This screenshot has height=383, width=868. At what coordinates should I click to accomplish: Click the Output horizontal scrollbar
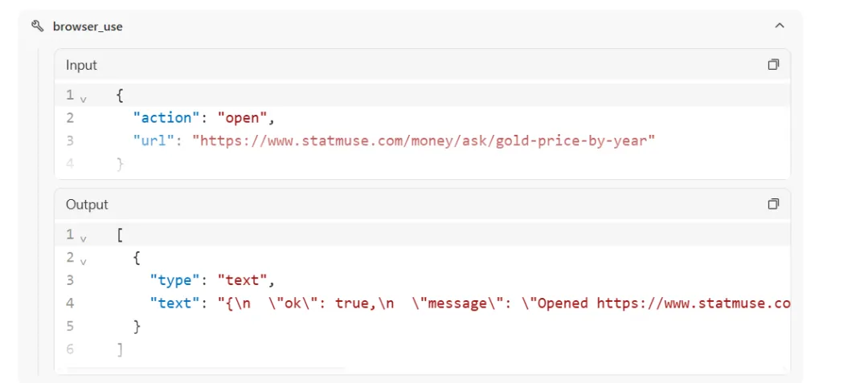(x=207, y=369)
